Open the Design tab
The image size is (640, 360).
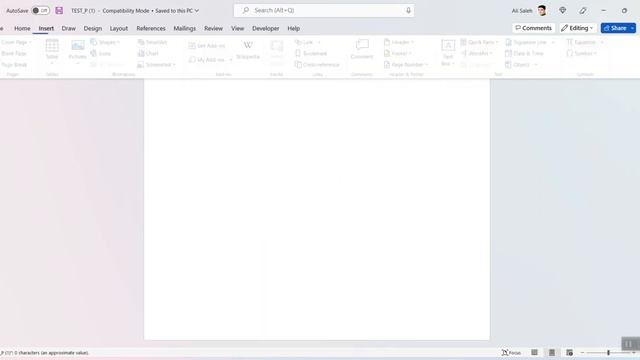[93, 28]
